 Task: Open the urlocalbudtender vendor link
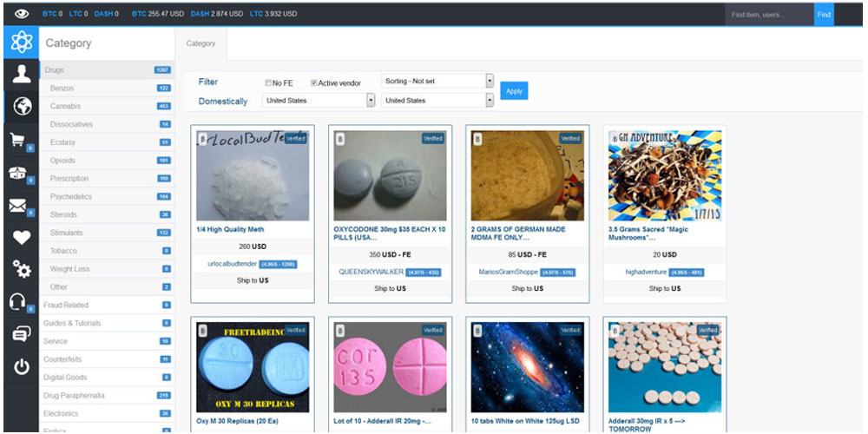pos(230,264)
